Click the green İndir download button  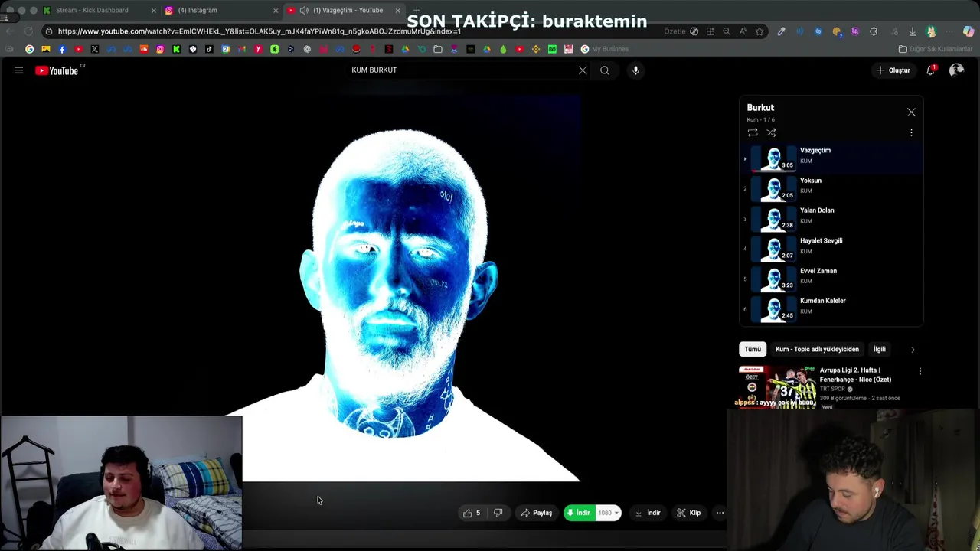(580, 513)
